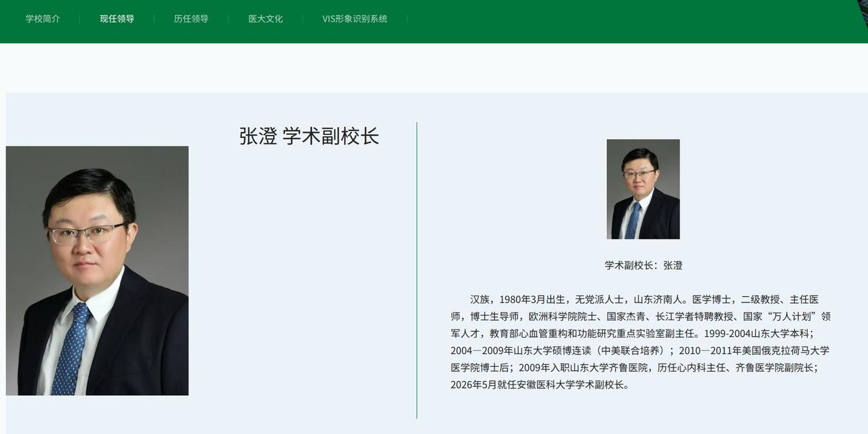Click the small portrait thumbnail above the biography
Screen dimensions: 868x434
643,189
